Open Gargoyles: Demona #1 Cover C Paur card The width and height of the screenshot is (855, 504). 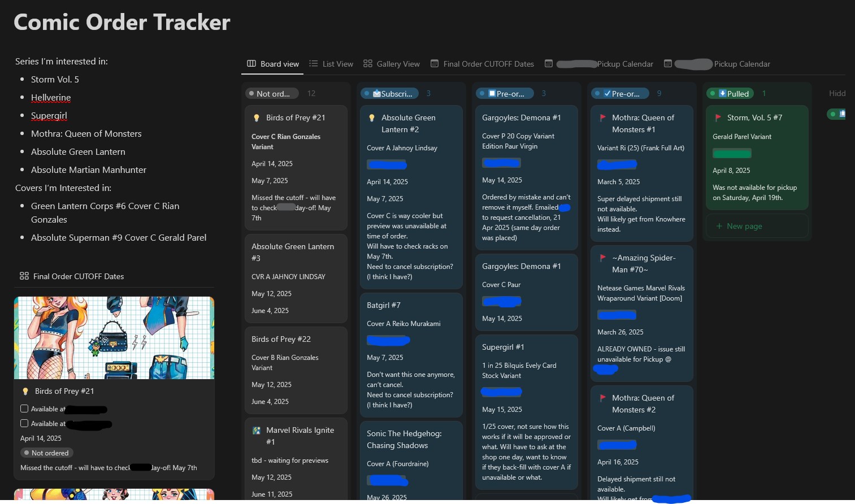526,292
